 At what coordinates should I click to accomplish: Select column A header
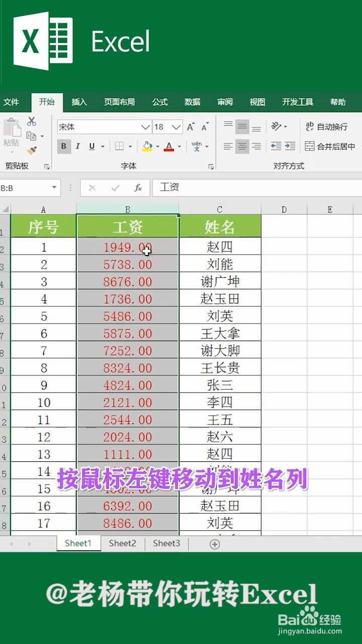(44, 209)
